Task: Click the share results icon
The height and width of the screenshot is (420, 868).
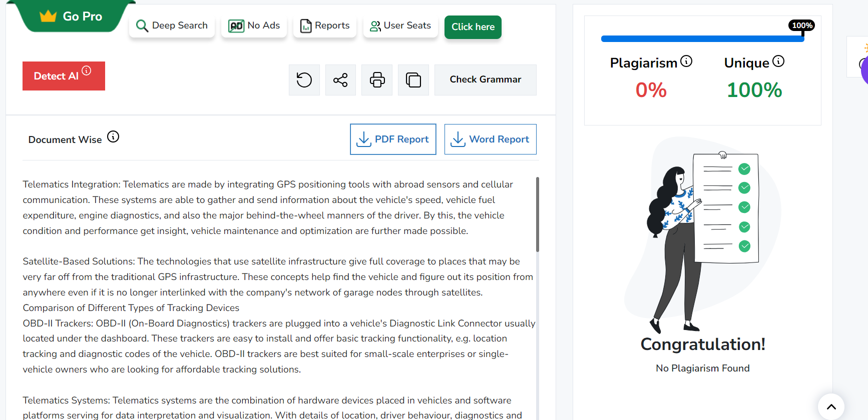Action: click(x=340, y=80)
